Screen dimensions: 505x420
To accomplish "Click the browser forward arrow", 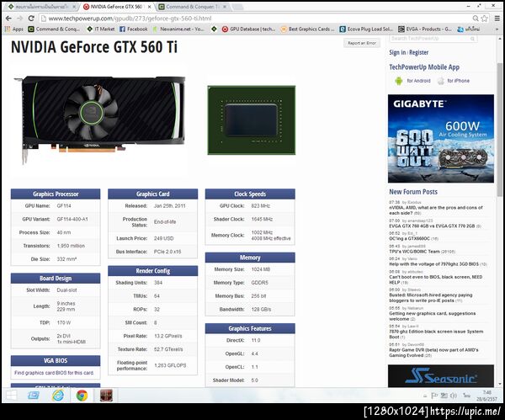I will click(20, 19).
